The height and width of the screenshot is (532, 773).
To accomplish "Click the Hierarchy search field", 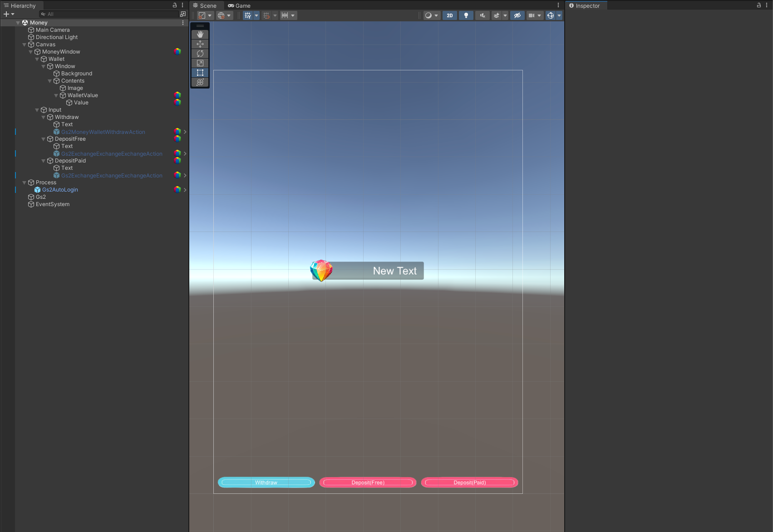I will click(x=109, y=14).
